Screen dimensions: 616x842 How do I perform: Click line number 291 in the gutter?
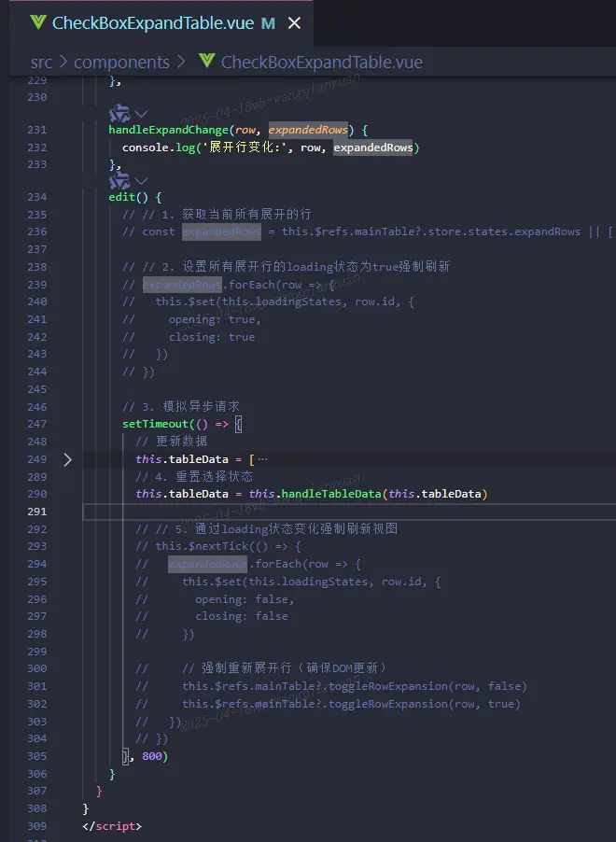click(37, 512)
